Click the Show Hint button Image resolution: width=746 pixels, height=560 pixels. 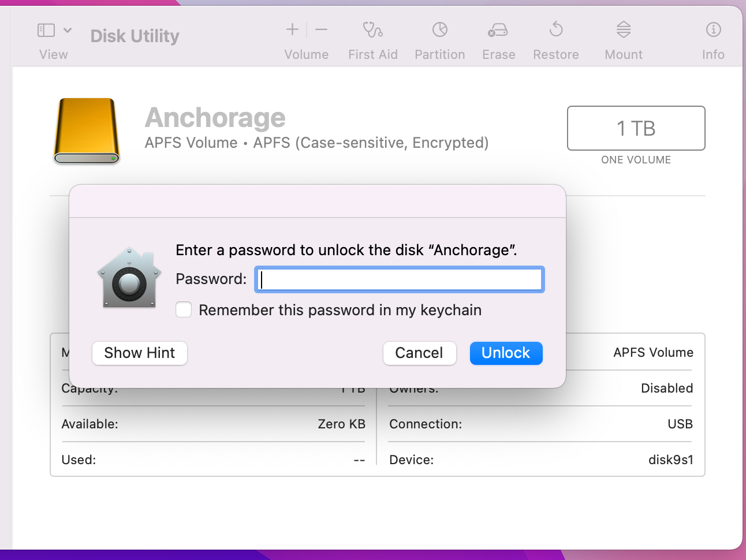tap(140, 353)
